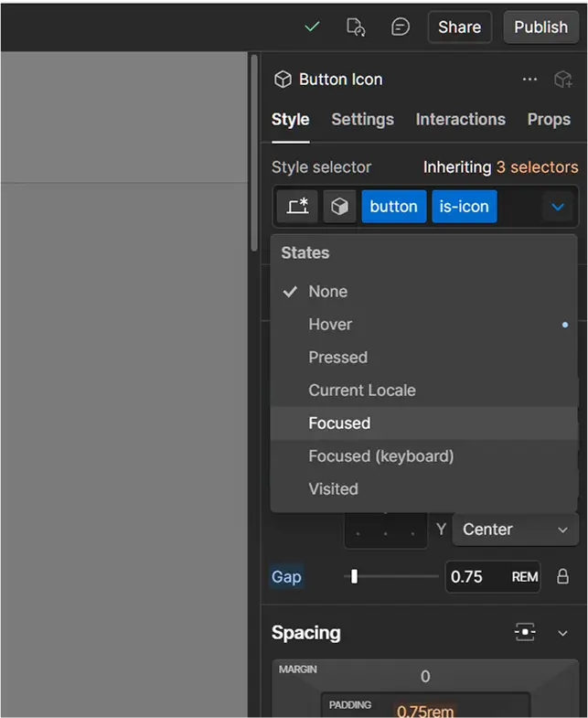Screen dimensions: 588x718
Task: Switch to the Style tab
Action: click(x=290, y=120)
